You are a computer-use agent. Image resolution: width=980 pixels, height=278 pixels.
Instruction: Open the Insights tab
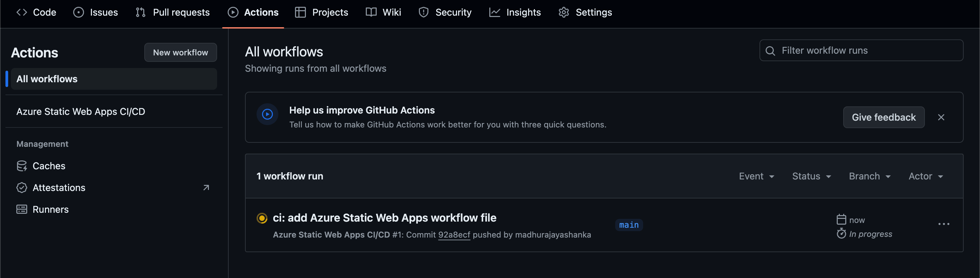[x=515, y=13]
